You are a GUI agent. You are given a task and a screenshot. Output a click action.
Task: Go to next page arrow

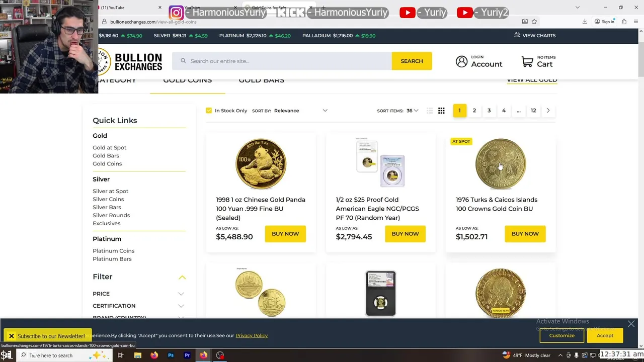pos(548,111)
